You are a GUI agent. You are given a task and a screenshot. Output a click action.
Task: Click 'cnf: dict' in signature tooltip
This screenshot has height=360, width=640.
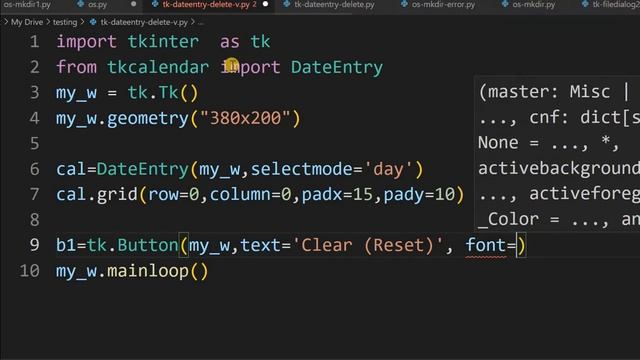pyautogui.click(x=575, y=118)
